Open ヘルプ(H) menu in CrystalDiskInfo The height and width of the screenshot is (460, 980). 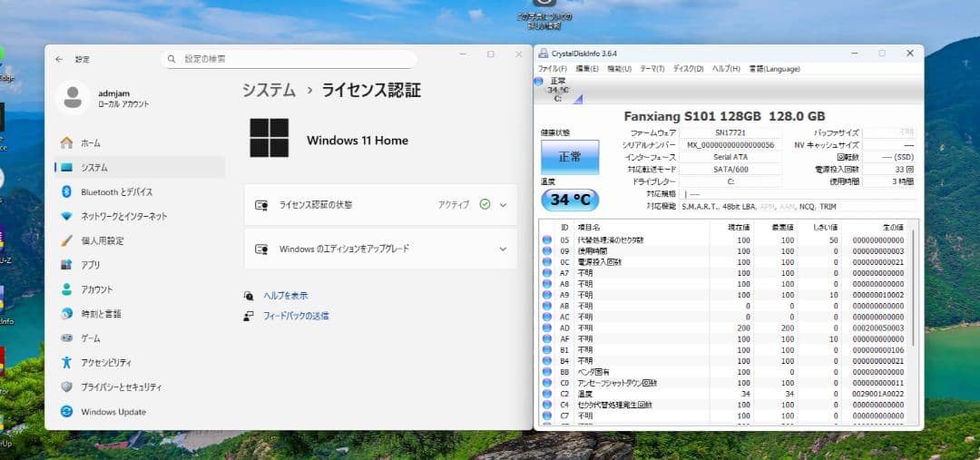[726, 69]
